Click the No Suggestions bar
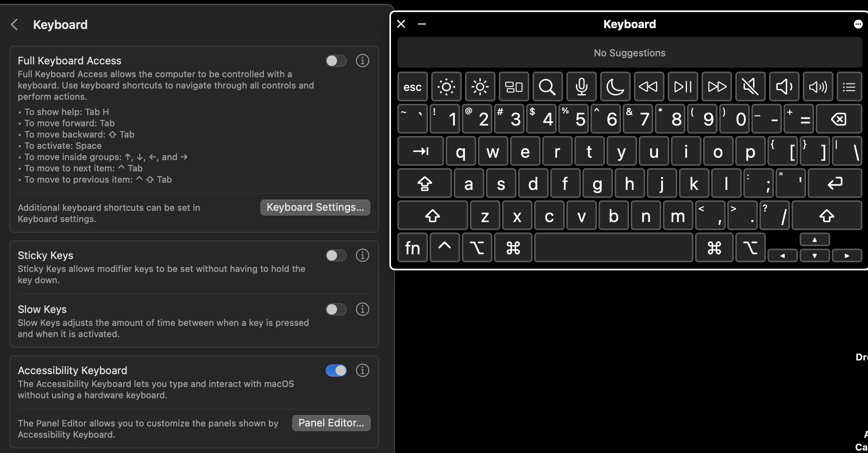 click(x=629, y=53)
